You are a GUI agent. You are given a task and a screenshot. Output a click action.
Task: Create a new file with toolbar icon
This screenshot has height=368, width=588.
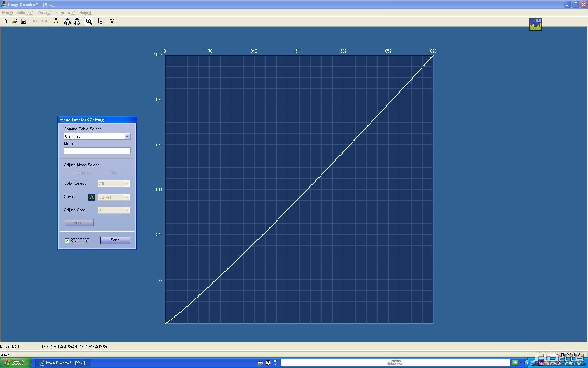pyautogui.click(x=5, y=21)
